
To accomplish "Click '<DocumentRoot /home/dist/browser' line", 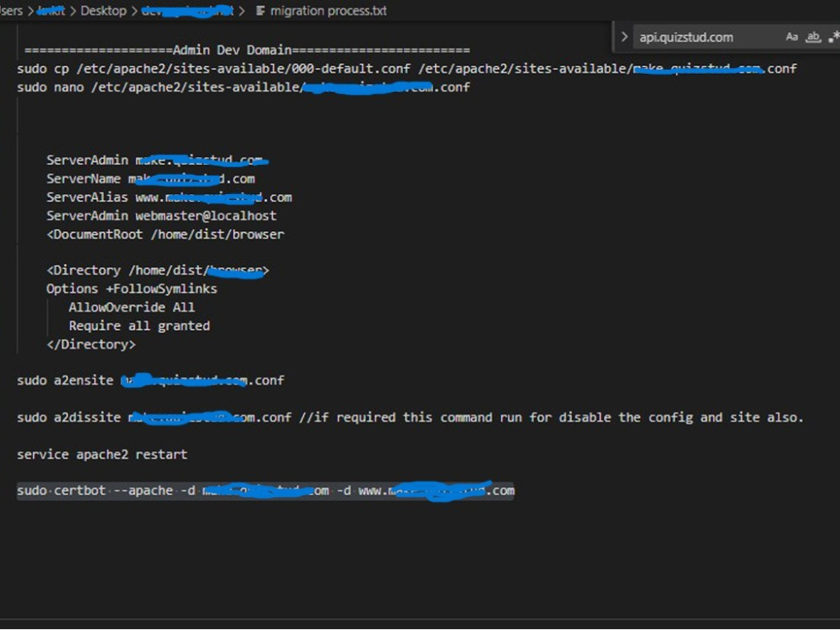I will [165, 234].
